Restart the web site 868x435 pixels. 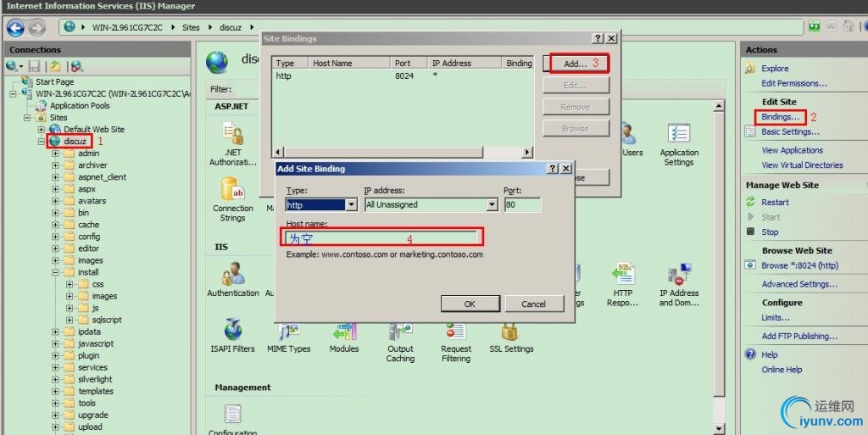pos(775,202)
